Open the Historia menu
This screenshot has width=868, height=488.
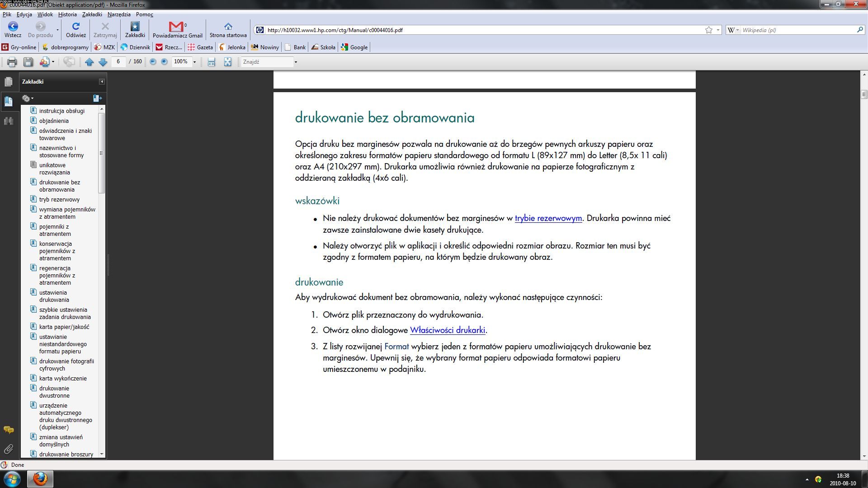[x=67, y=14]
